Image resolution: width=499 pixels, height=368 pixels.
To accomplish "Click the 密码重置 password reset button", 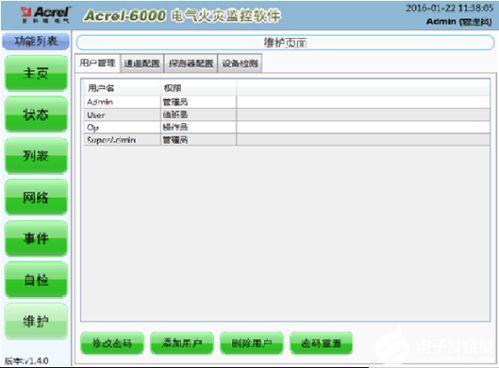I will coord(321,343).
